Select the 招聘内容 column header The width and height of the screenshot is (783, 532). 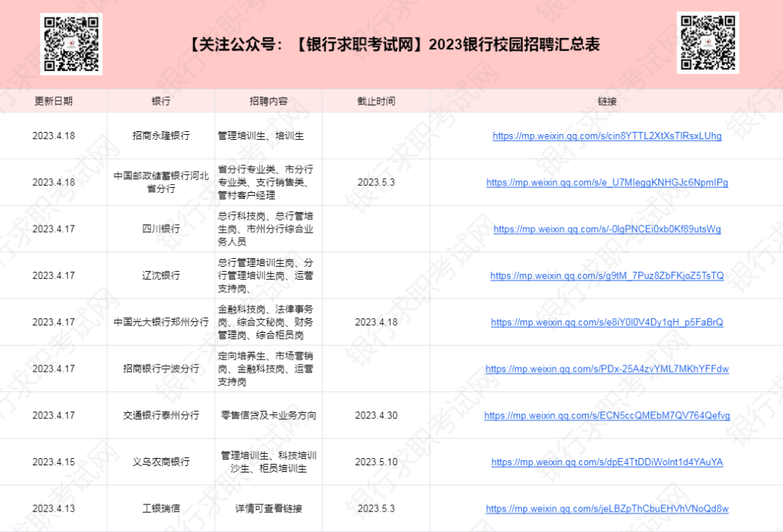(x=268, y=101)
